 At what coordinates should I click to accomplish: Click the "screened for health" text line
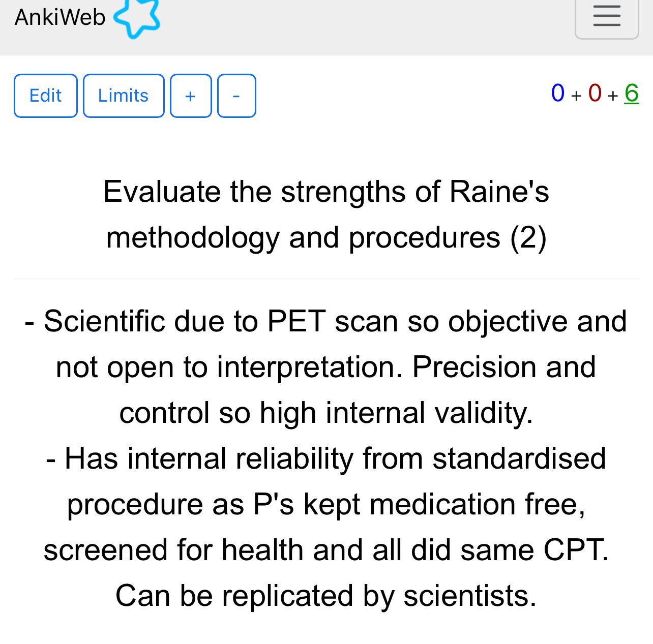click(326, 549)
